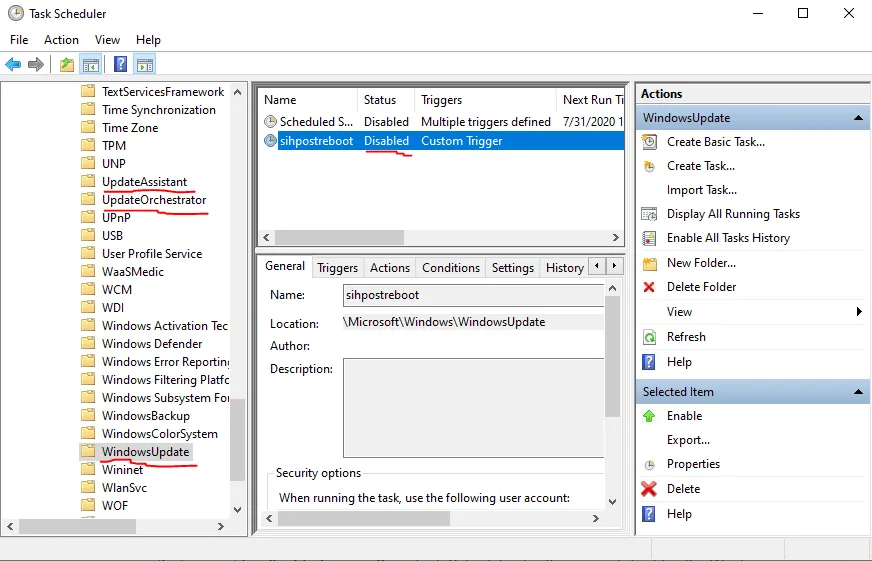This screenshot has width=872, height=561.
Task: Click the green Enable arrow icon
Action: (648, 416)
